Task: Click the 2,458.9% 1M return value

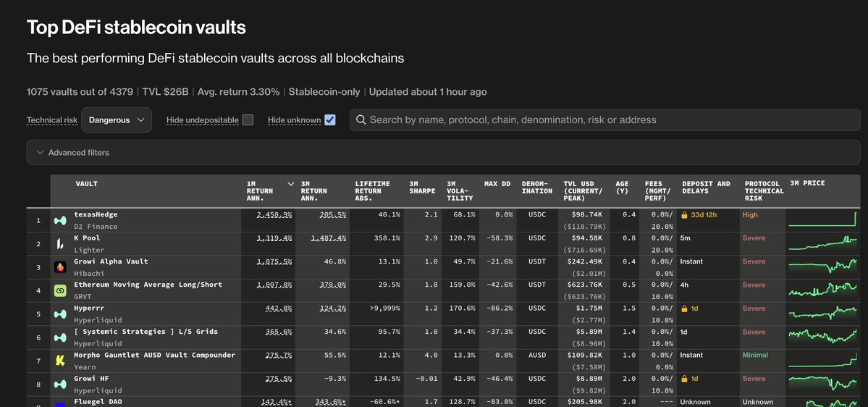Action: point(274,215)
